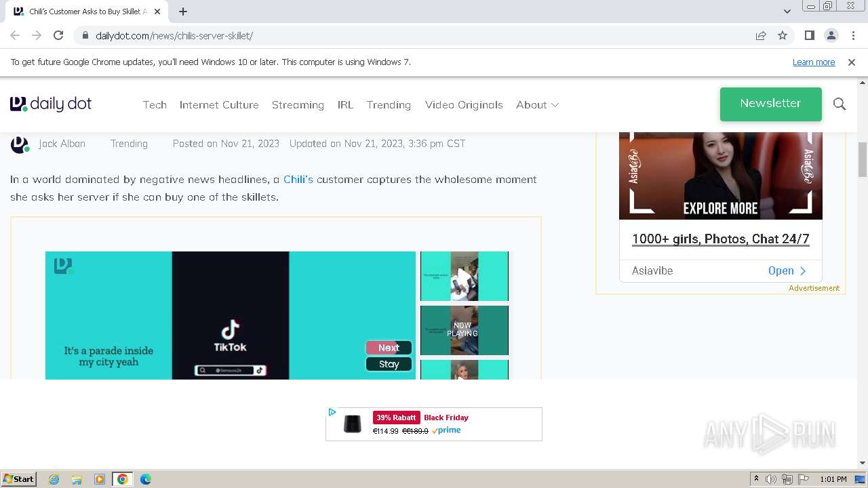Click the Daily Dot logo

click(51, 104)
